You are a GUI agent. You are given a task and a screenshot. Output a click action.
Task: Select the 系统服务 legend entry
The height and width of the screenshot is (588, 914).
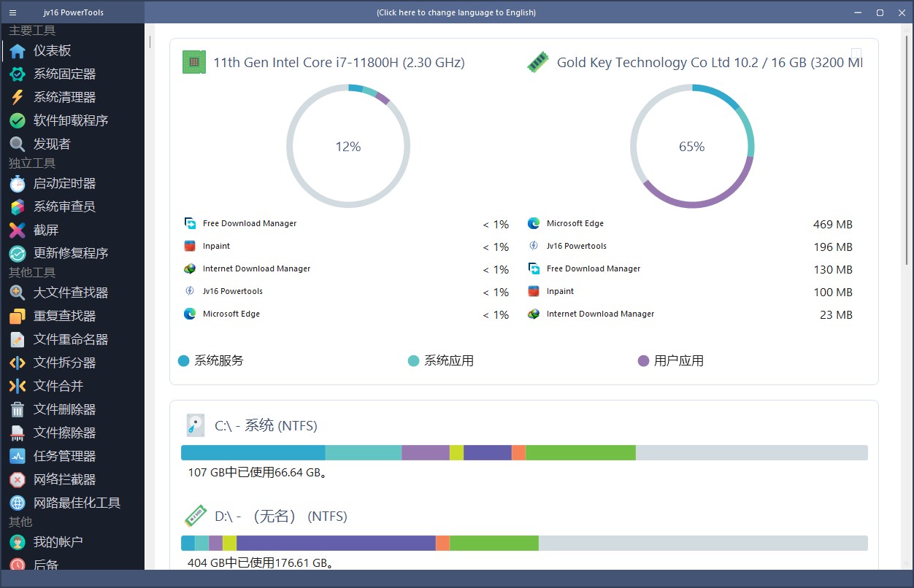[211, 360]
